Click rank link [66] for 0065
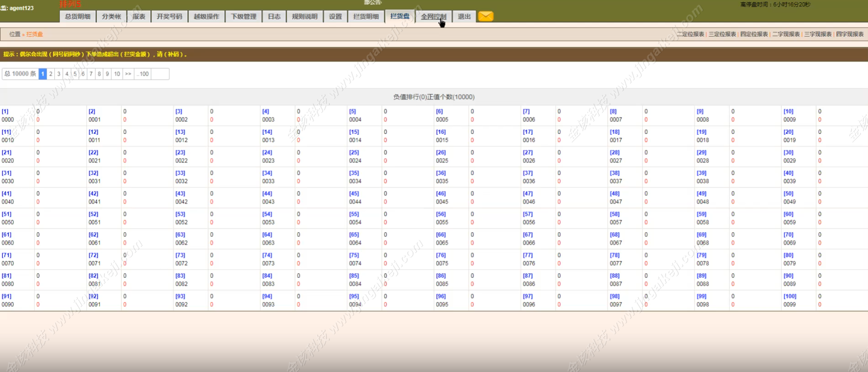The width and height of the screenshot is (868, 372). click(441, 235)
